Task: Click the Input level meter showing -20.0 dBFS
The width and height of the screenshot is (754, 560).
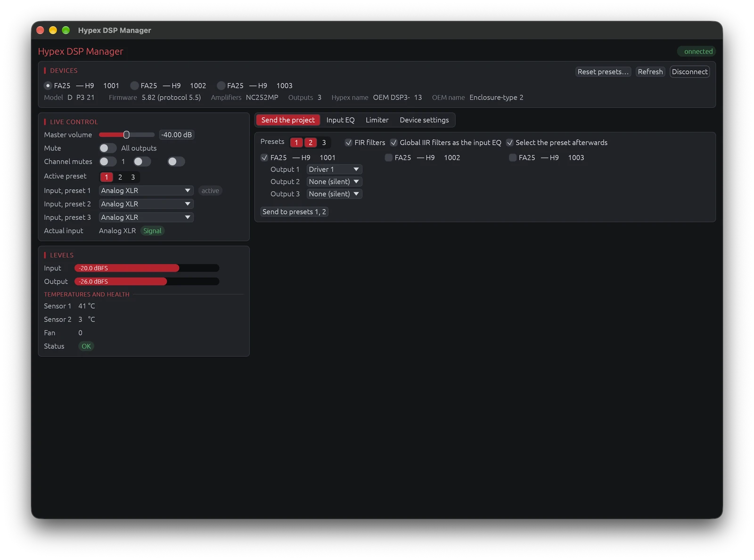Action: point(147,268)
